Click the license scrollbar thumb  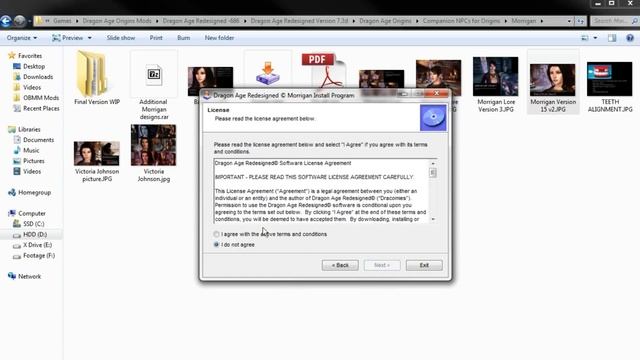coord(433,173)
